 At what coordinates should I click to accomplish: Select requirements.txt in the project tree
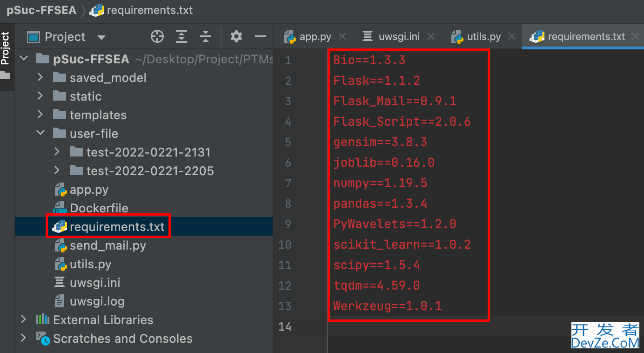point(117,227)
